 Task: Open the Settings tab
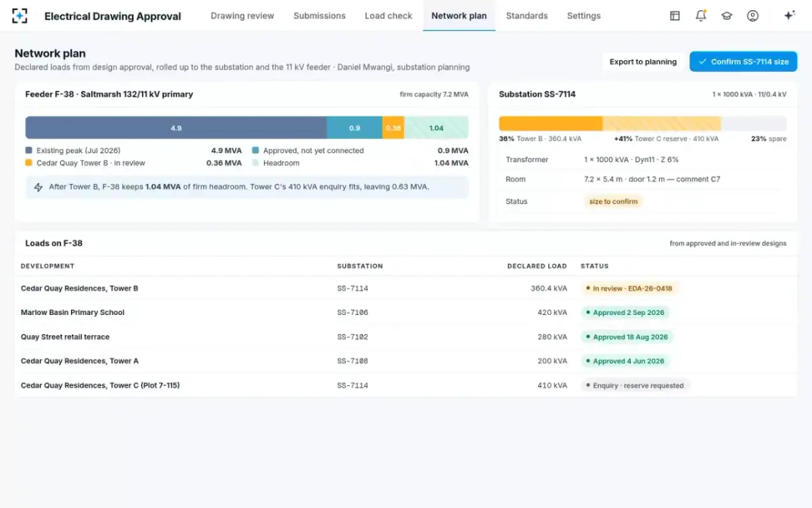click(x=584, y=16)
